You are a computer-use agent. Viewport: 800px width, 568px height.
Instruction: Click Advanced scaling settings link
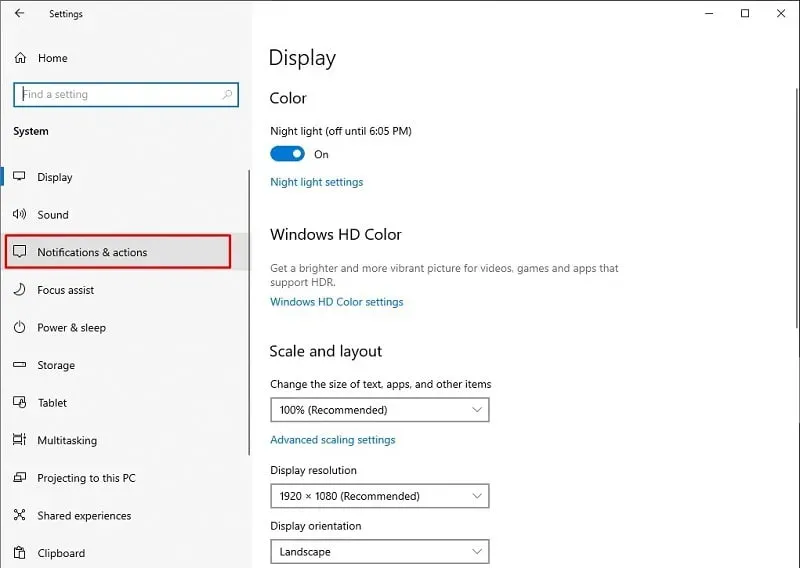332,440
